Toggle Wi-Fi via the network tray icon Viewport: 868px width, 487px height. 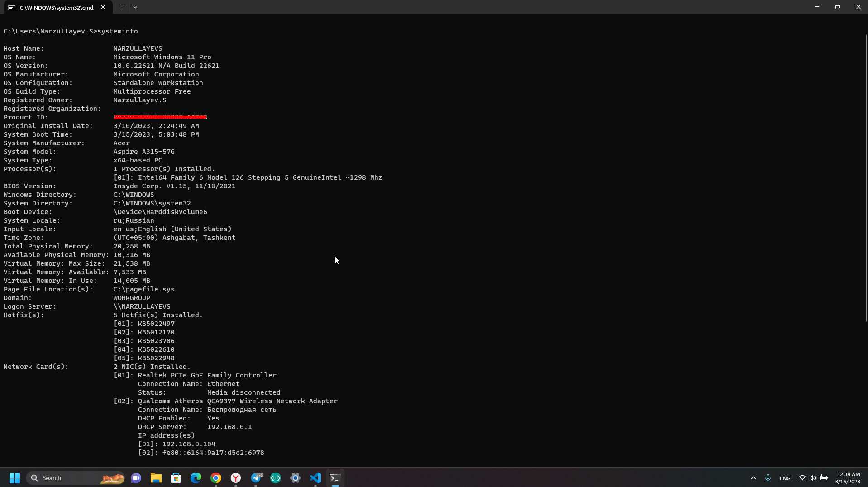(x=801, y=477)
